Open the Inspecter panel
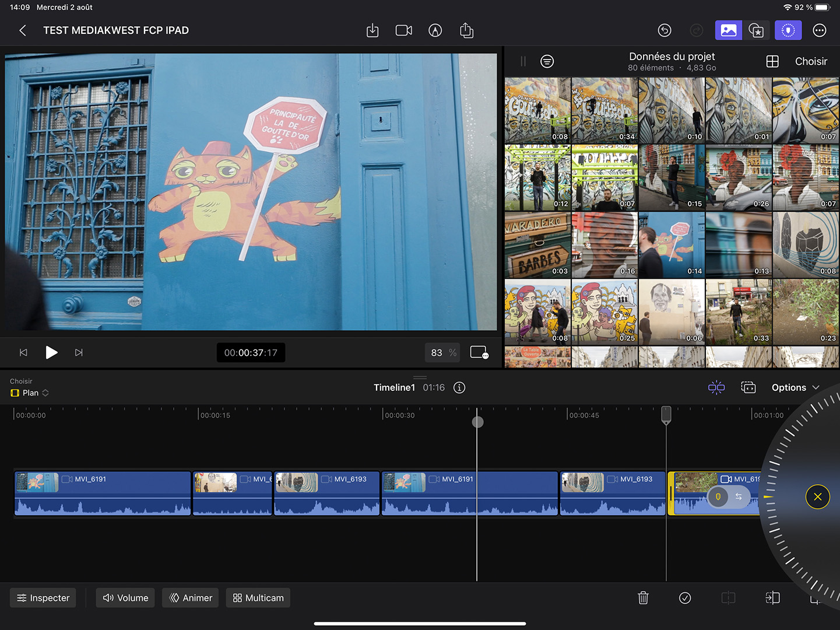The image size is (840, 630). point(43,598)
